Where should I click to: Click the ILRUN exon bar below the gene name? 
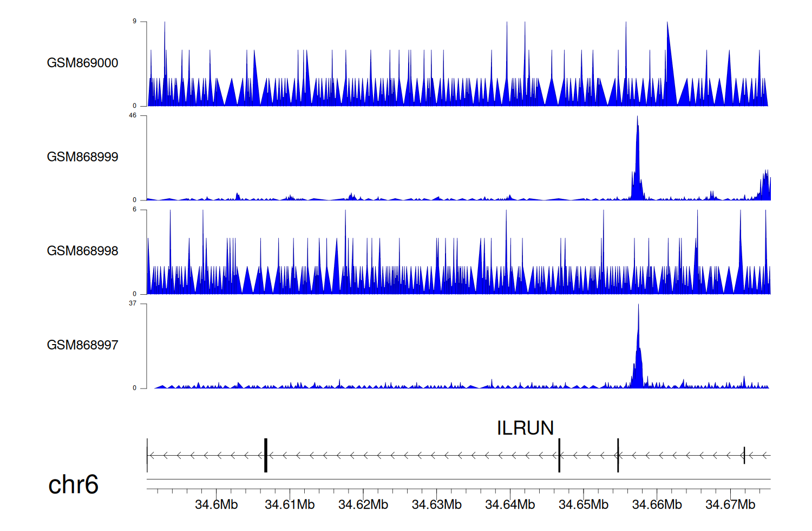click(559, 455)
